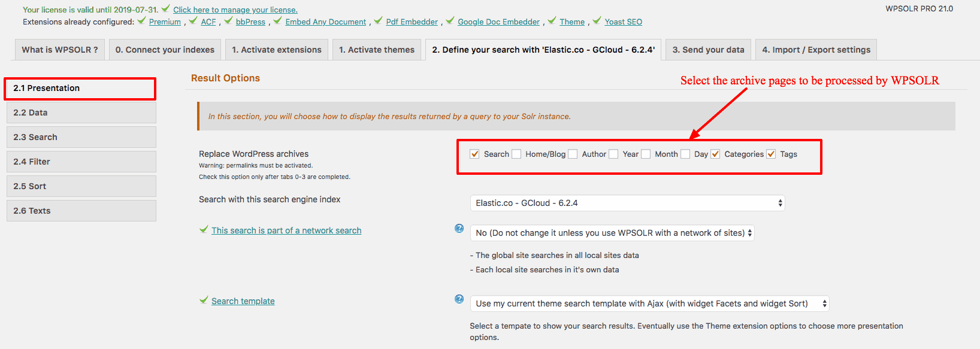Follow the Yoast SEO link
The image size is (980, 349).
point(624,22)
